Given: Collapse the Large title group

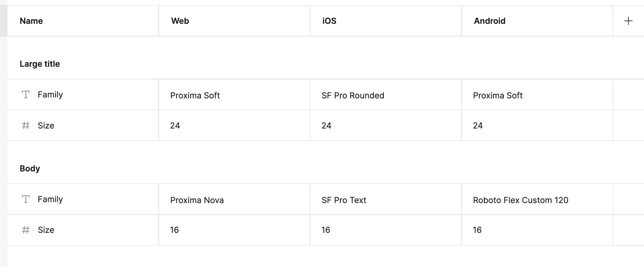Looking at the screenshot, I should (x=40, y=64).
